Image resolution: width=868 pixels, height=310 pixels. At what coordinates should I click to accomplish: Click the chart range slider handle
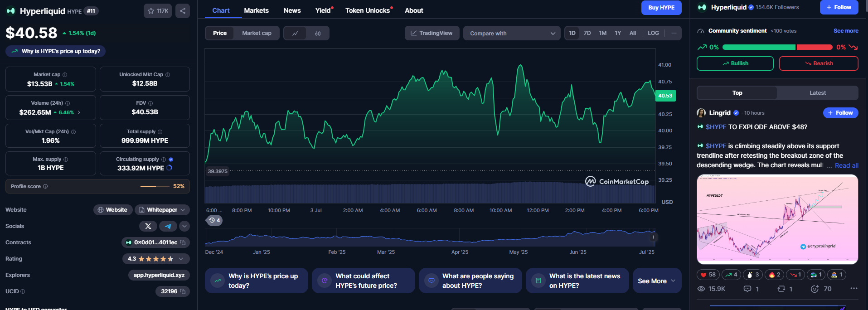point(653,237)
